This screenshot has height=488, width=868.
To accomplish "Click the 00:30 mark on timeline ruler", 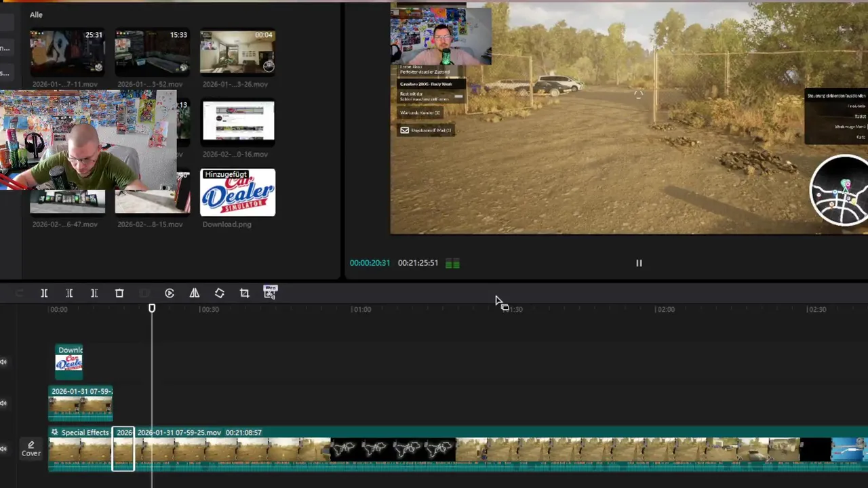I will click(209, 309).
